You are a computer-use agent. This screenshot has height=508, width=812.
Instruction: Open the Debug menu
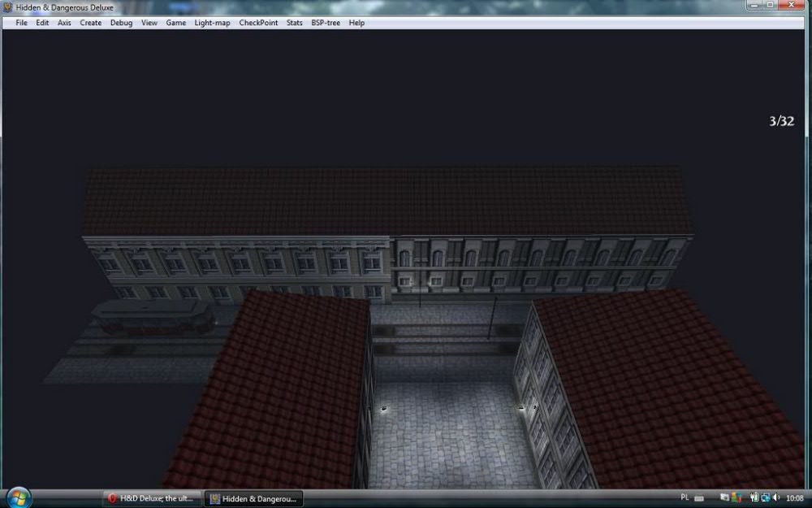[x=121, y=23]
